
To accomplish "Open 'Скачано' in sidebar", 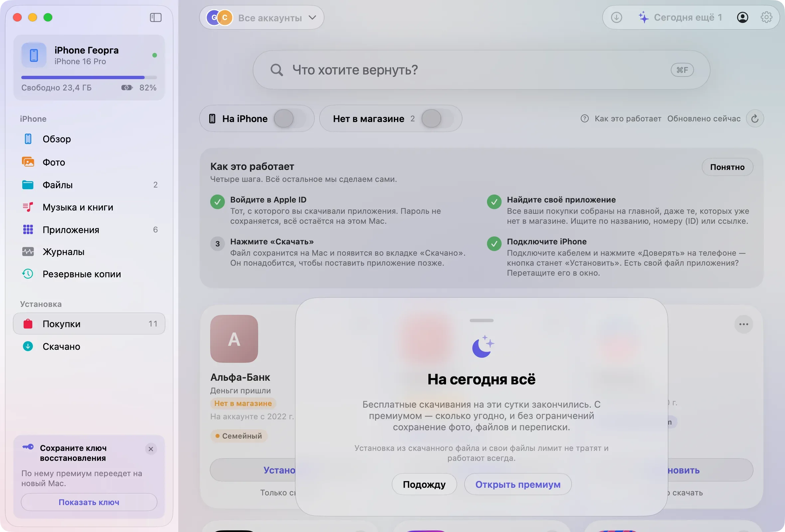I will (89, 347).
